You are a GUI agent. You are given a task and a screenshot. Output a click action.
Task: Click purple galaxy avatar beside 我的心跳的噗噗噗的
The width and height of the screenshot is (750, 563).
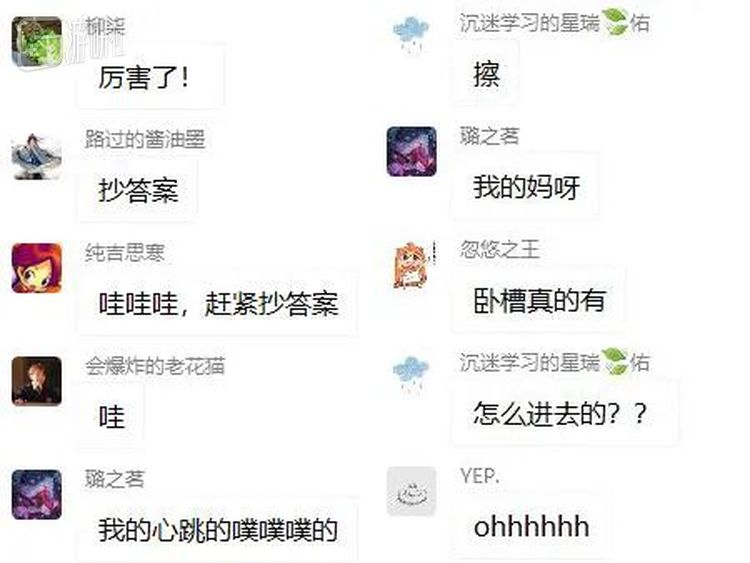click(x=37, y=495)
